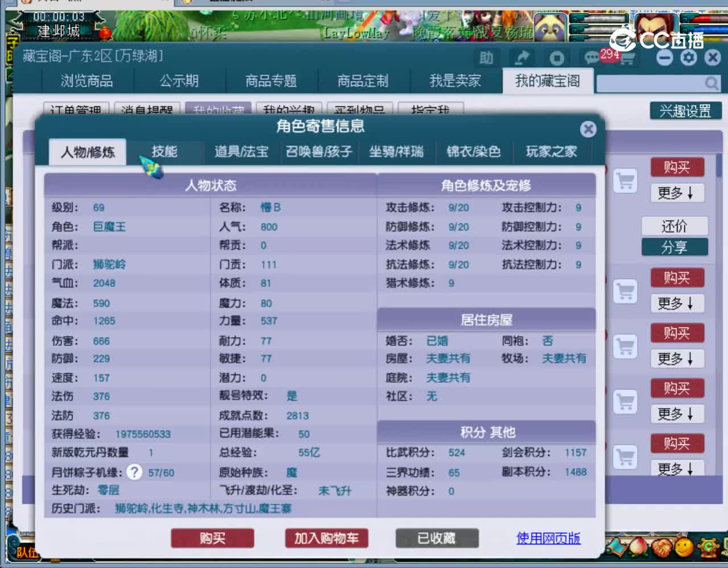
Task: Click the question mark beside 月饼粽子机缘
Action: pos(134,472)
